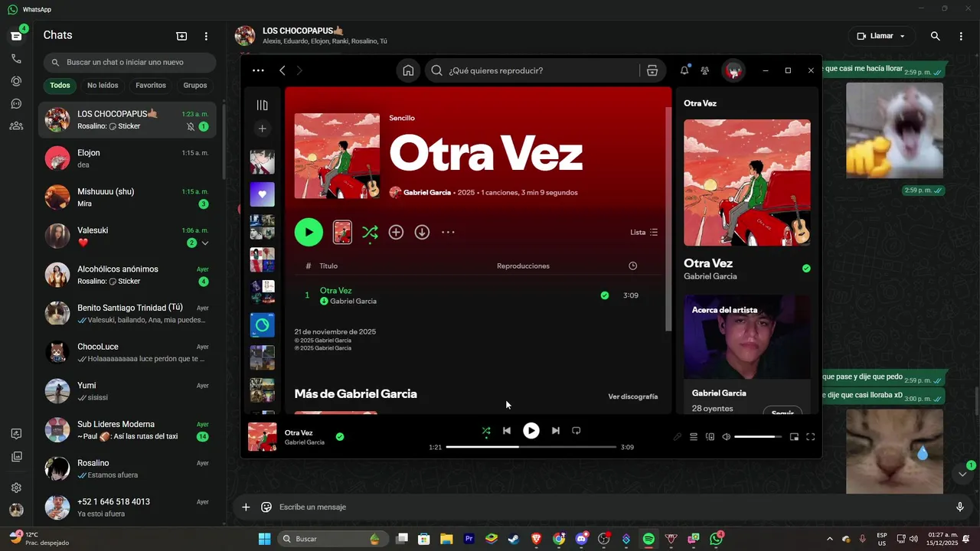Image resolution: width=980 pixels, height=551 pixels.
Task: Record a voice message with microphone
Action: click(x=960, y=507)
